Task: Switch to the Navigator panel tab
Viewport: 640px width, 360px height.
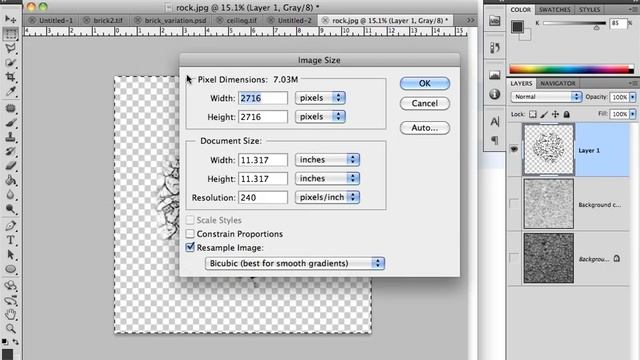Action: pyautogui.click(x=558, y=83)
